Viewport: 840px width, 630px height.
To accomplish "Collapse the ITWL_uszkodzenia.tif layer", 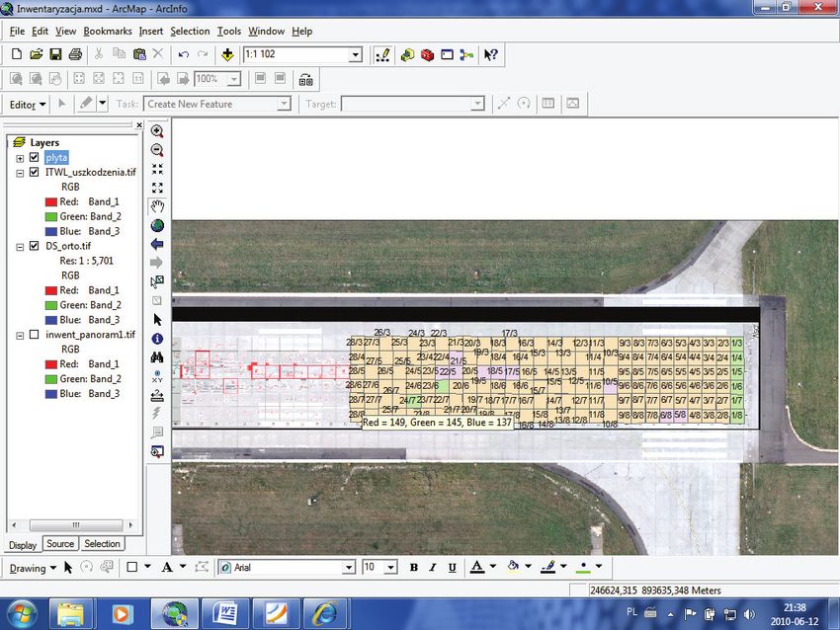I will [20, 173].
